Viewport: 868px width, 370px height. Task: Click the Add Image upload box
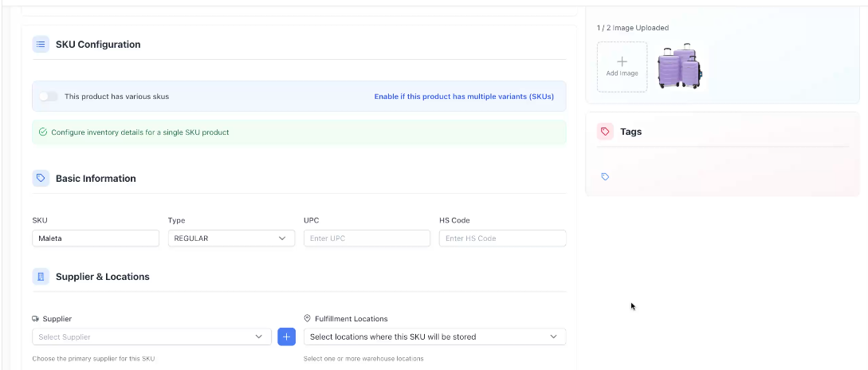click(622, 66)
